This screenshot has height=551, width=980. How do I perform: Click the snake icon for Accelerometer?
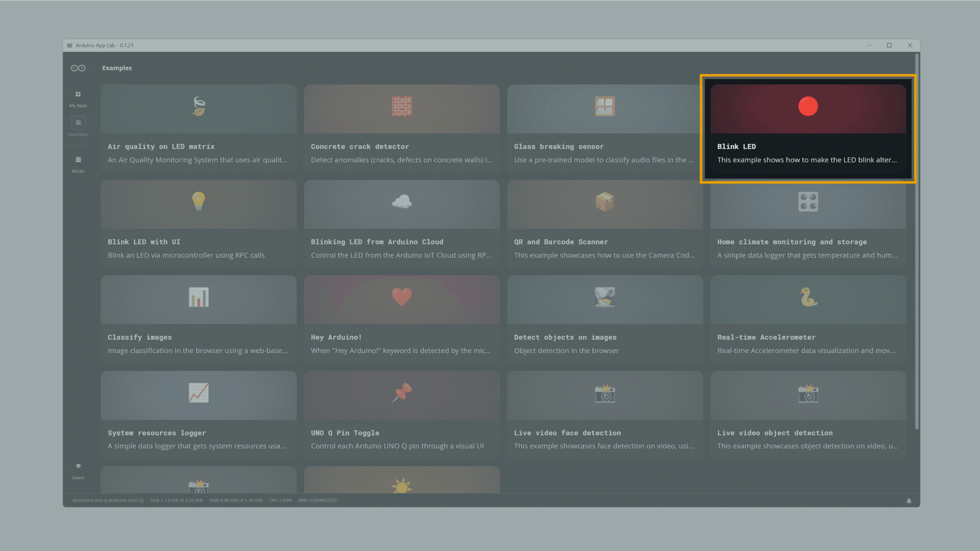click(808, 297)
